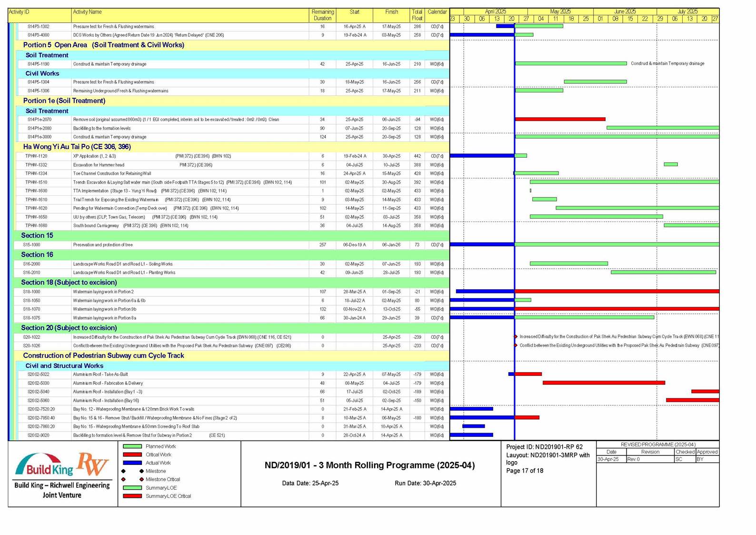Click 'Page 17 of 18' text
Screen dimensions: 756x535
coord(525,471)
